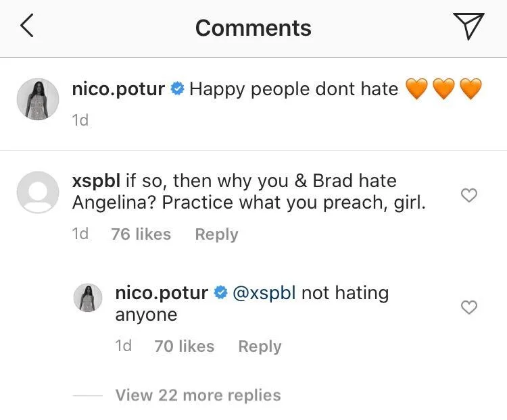Go back using the left arrow
Viewport: 507px width, 420px height.
tap(27, 27)
